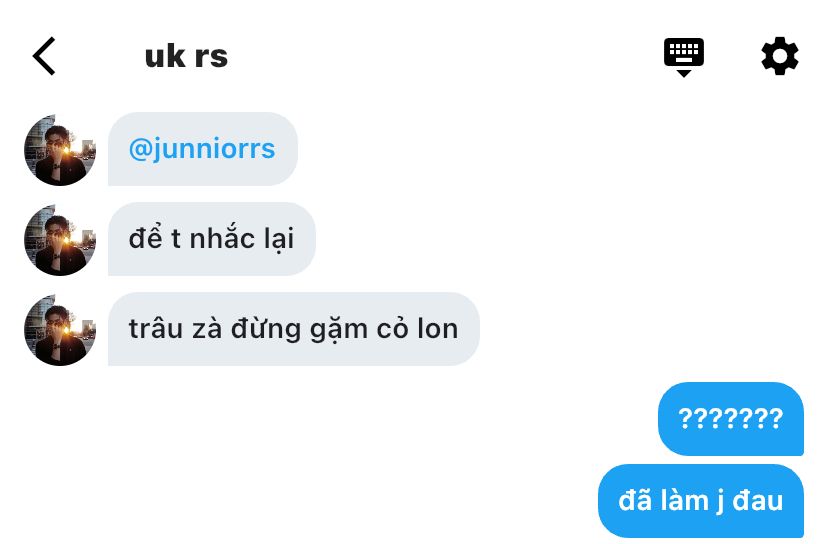Select the "để t nhắc lại" message bubble
Viewport: 828px width, 544px height.
pyautogui.click(x=212, y=239)
